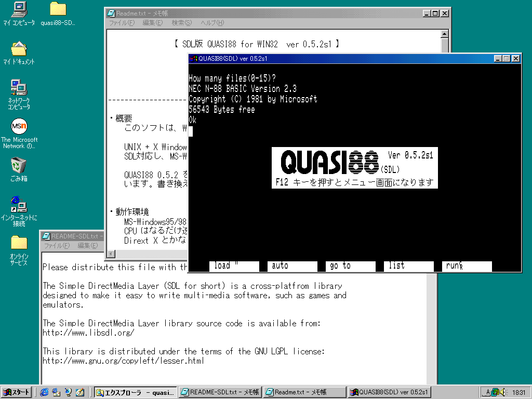
Task: Click the README-SDL.txt notepad title icon
Action: pos(46,236)
